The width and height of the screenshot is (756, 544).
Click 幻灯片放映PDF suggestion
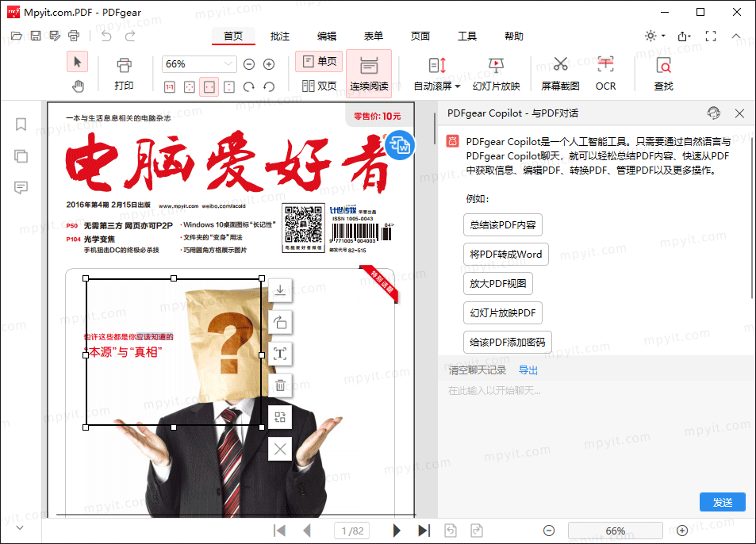[x=503, y=313]
